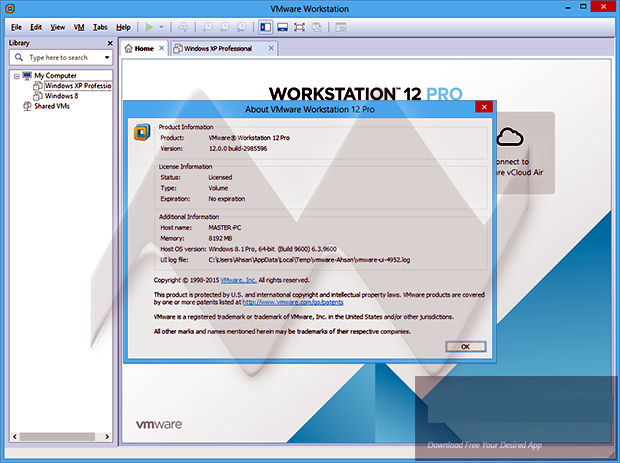620x463 pixels.
Task: Select Shared VMs in the library
Action: click(52, 106)
